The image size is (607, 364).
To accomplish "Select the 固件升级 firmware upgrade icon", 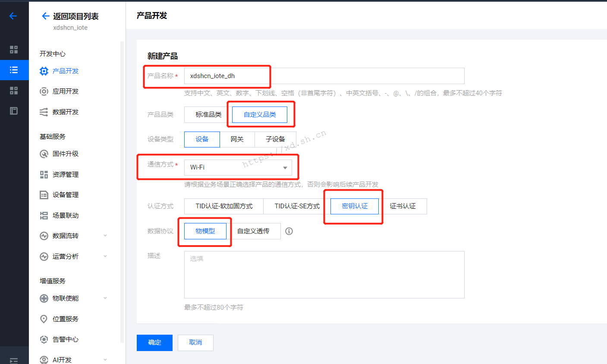I will click(x=43, y=154).
